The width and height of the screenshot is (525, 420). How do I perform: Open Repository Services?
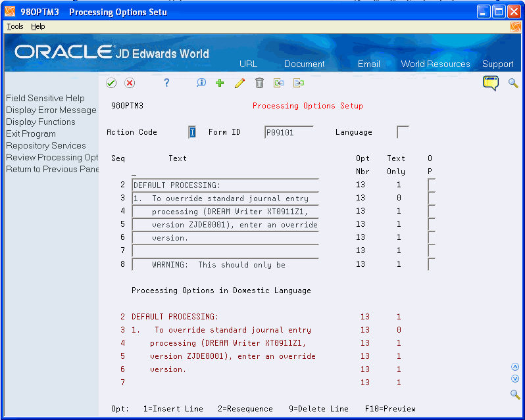click(46, 146)
